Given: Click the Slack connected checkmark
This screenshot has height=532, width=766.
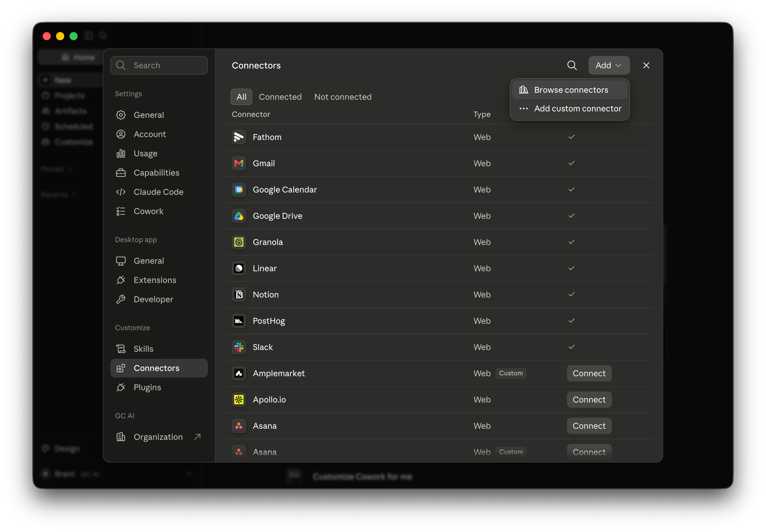Looking at the screenshot, I should tap(572, 347).
